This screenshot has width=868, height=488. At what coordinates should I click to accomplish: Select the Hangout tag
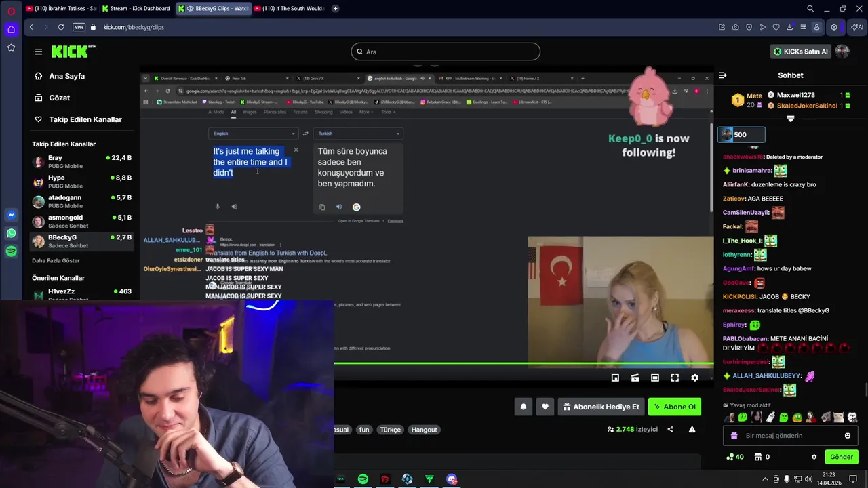coord(425,430)
